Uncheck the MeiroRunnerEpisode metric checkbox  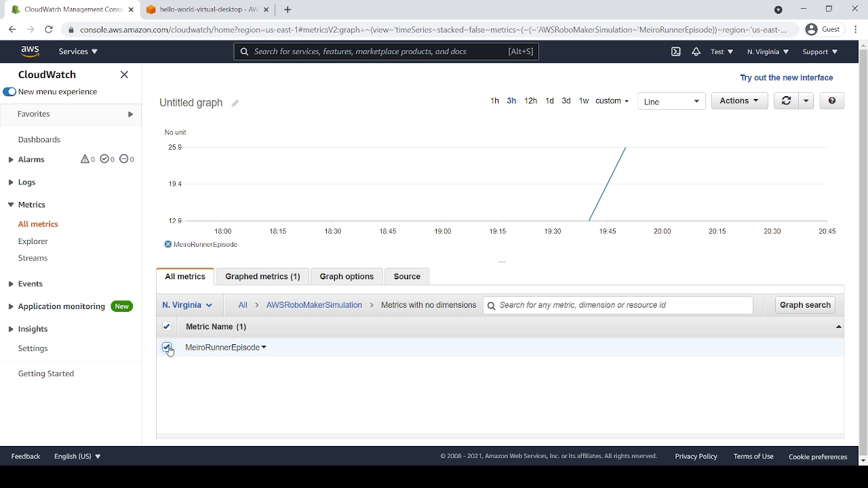click(167, 347)
